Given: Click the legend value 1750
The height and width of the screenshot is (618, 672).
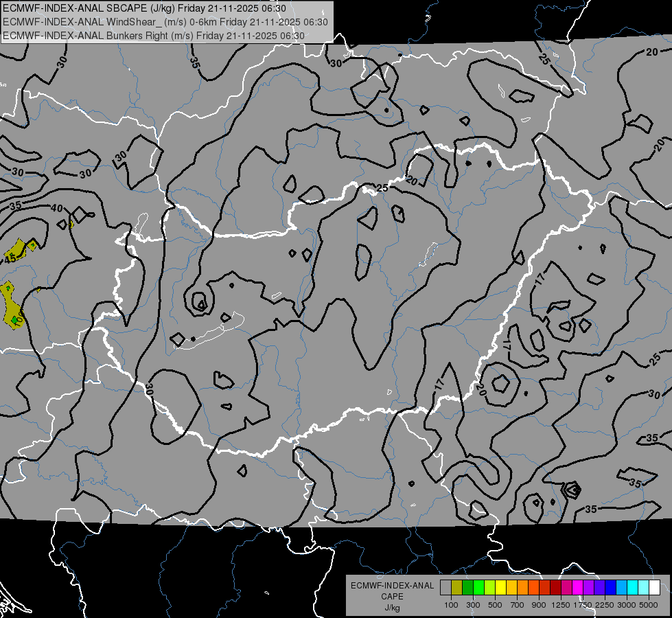Looking at the screenshot, I should 583,605.
